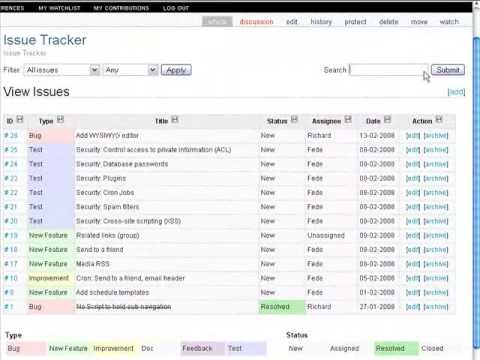Open the delete tab
Viewport: 480px width, 360px height.
pyautogui.click(x=389, y=22)
